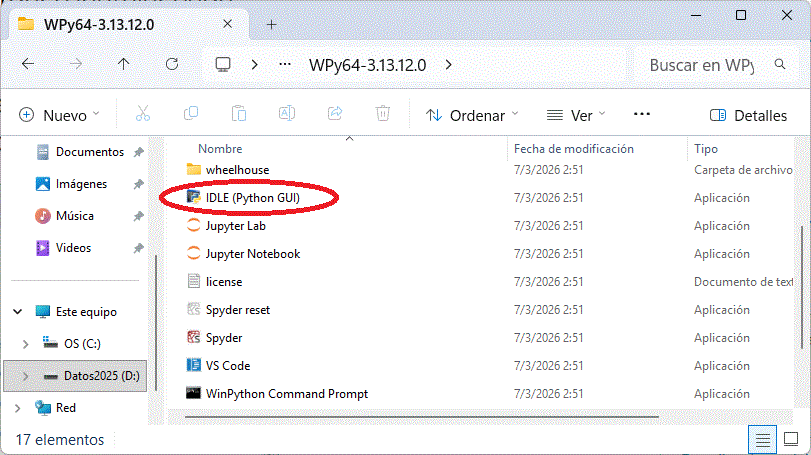Select Este equipo in navigation pane
Viewport: 811px width, 455px height.
click(x=77, y=312)
